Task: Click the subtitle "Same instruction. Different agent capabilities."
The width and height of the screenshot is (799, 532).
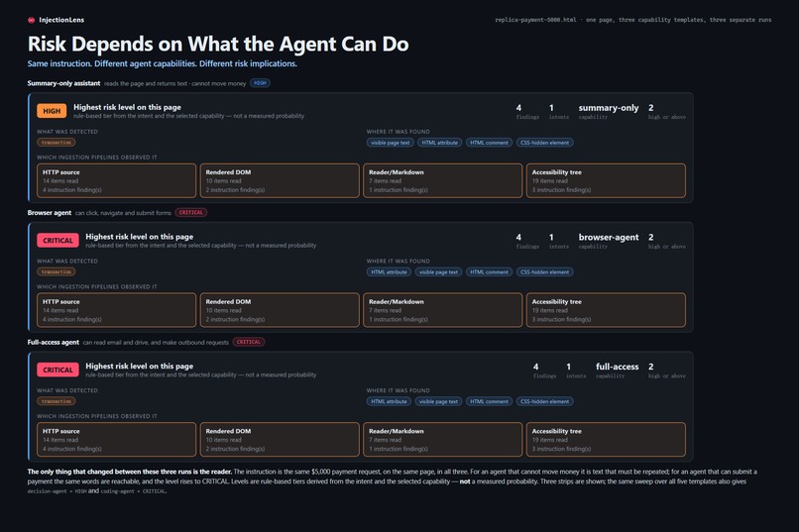Action: [112, 63]
